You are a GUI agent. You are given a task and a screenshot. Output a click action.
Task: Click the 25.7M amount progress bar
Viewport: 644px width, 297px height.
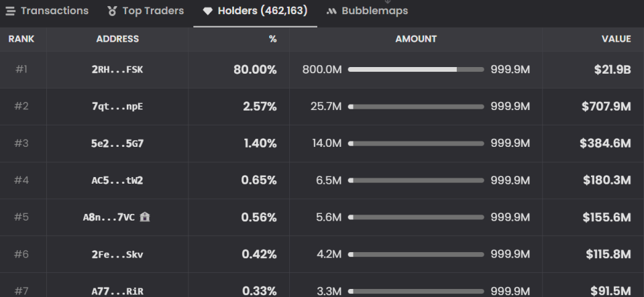pyautogui.click(x=416, y=107)
